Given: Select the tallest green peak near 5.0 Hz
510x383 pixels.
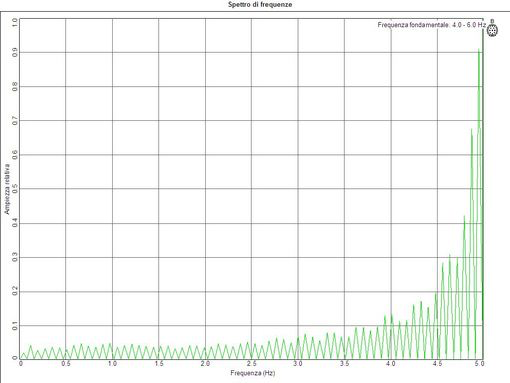Looking at the screenshot, I should click(x=479, y=50).
